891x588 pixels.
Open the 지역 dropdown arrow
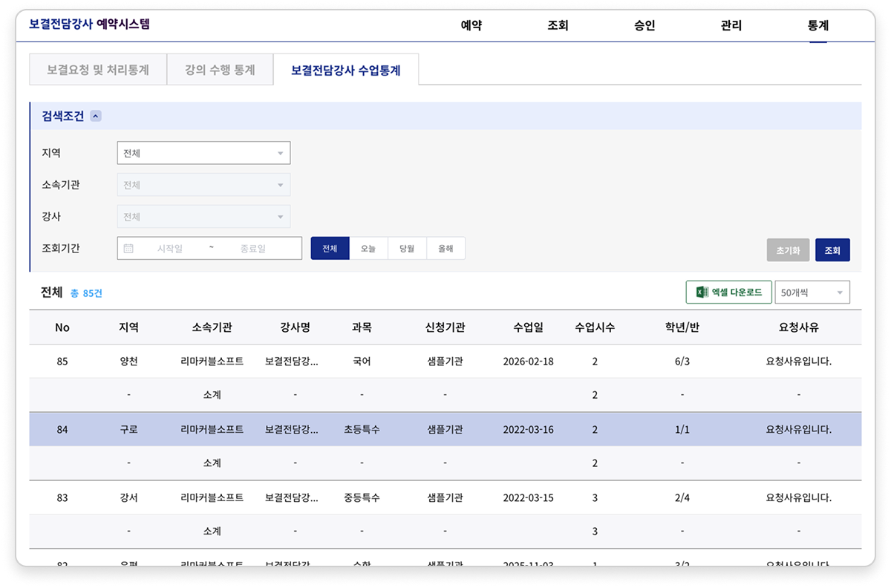click(280, 154)
